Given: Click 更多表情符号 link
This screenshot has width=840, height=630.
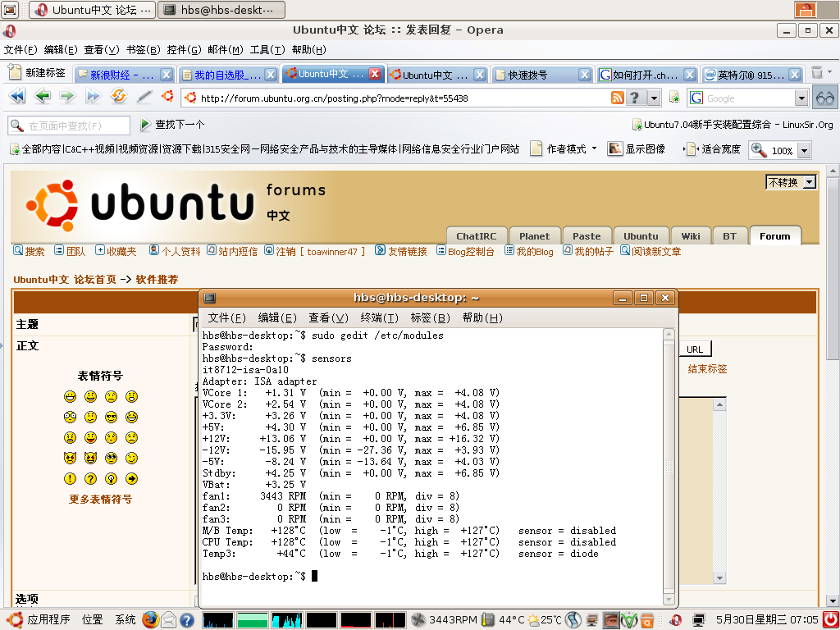Looking at the screenshot, I should [x=100, y=500].
